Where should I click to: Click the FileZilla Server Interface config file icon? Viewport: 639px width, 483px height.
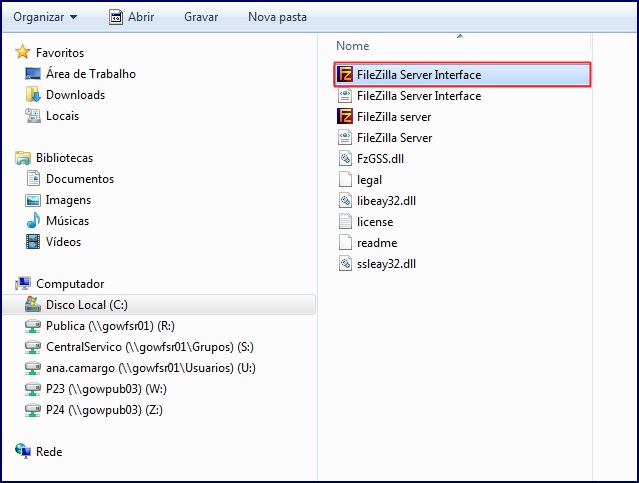click(345, 96)
